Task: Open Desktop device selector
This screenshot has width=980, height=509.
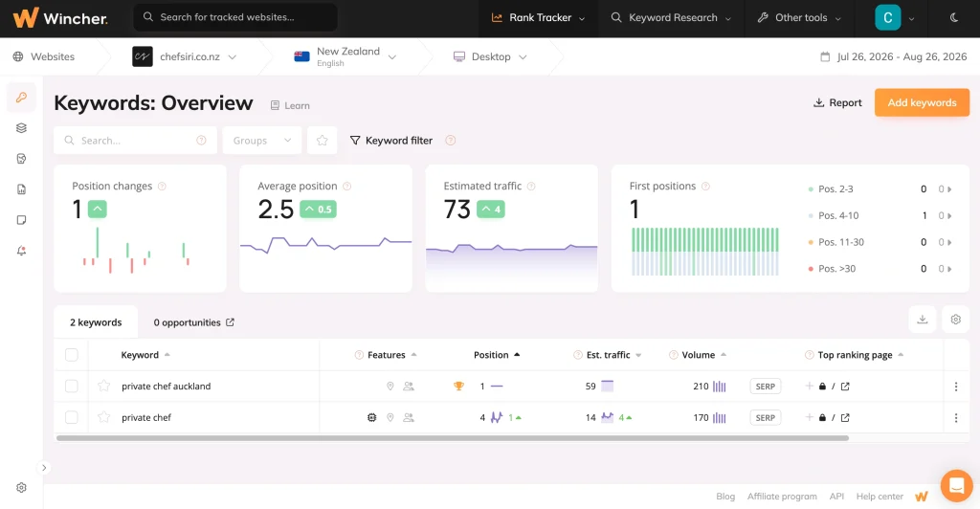Action: 490,56
